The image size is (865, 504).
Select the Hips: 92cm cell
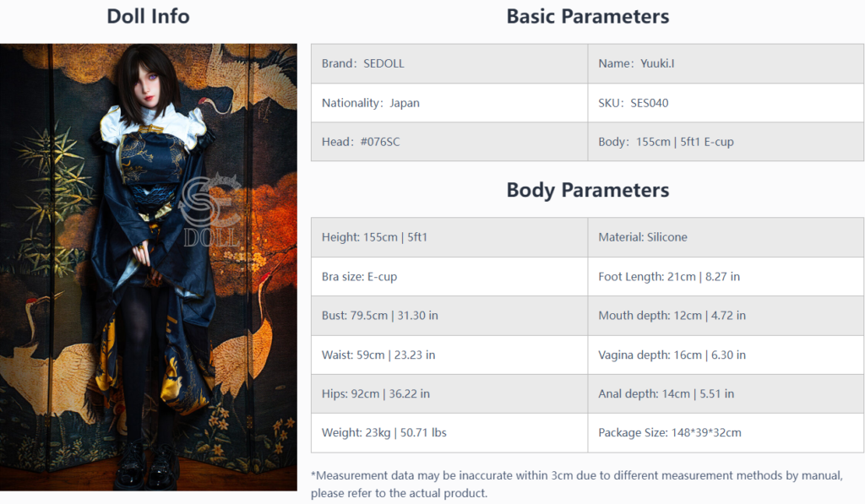(x=449, y=393)
